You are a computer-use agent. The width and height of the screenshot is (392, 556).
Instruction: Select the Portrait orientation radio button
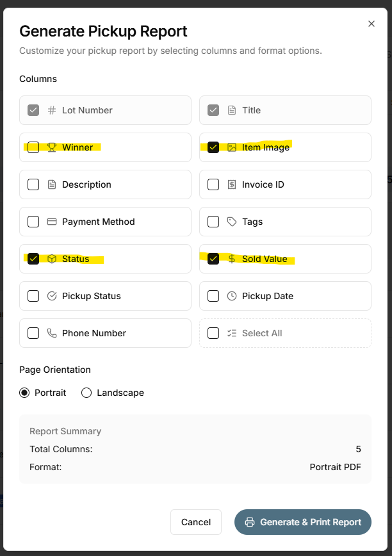click(x=24, y=393)
